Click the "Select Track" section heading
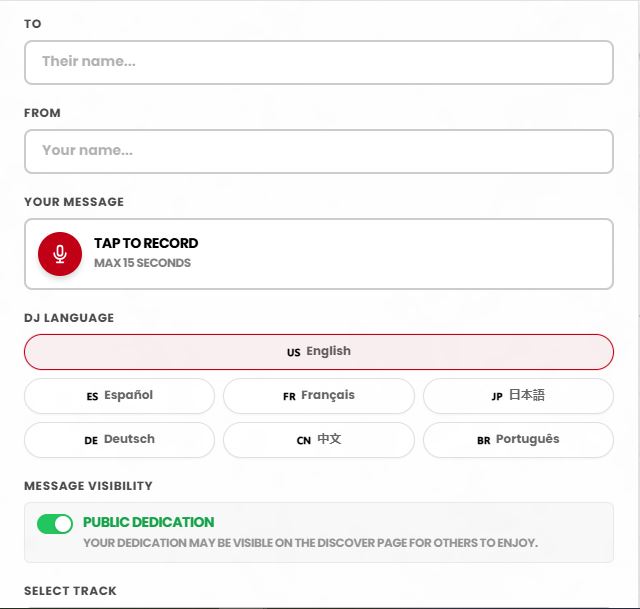Screen dimensions: 640x609 coord(70,591)
